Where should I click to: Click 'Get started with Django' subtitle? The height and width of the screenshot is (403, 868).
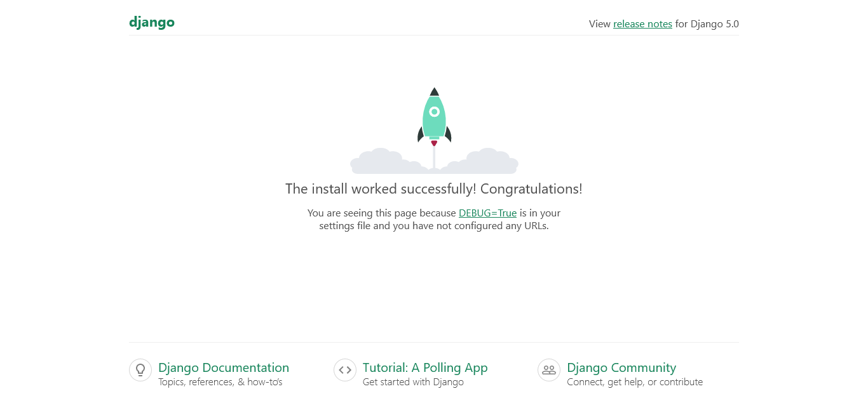coord(413,381)
